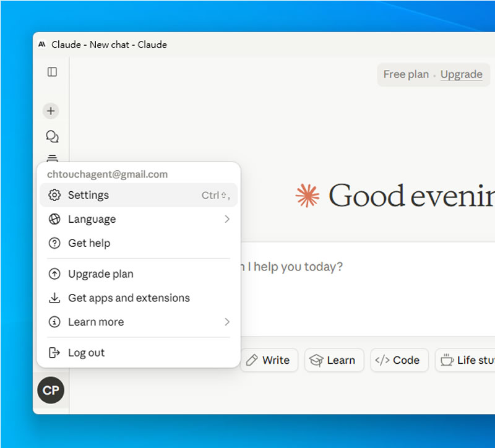The height and width of the screenshot is (448, 495).
Task: Click the orange Claude starburst logo
Action: 307,196
